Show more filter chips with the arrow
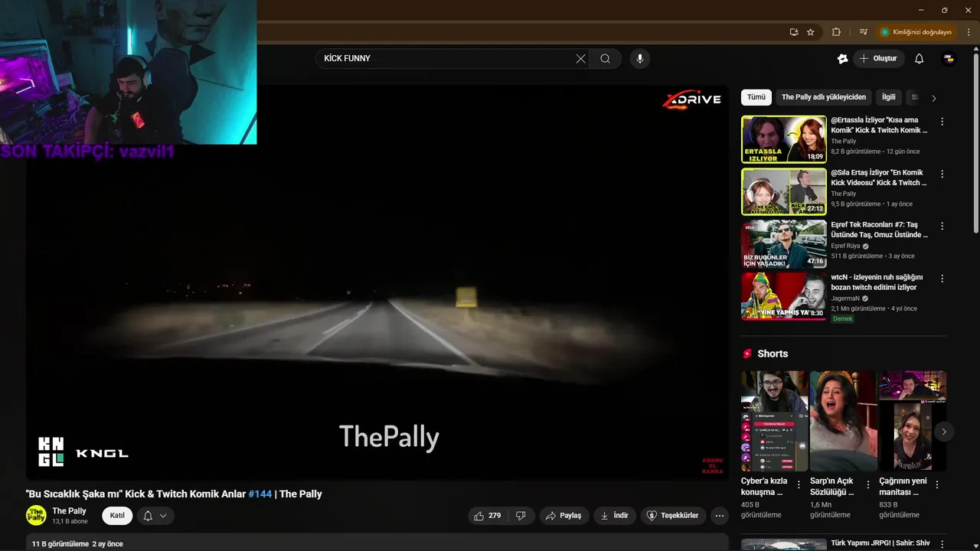The height and width of the screenshot is (551, 980). coord(933,98)
